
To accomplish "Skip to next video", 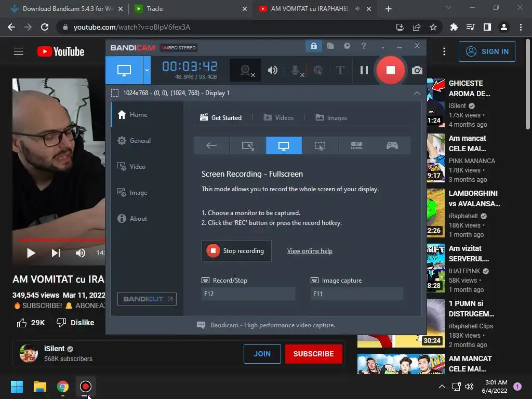I will [x=56, y=253].
